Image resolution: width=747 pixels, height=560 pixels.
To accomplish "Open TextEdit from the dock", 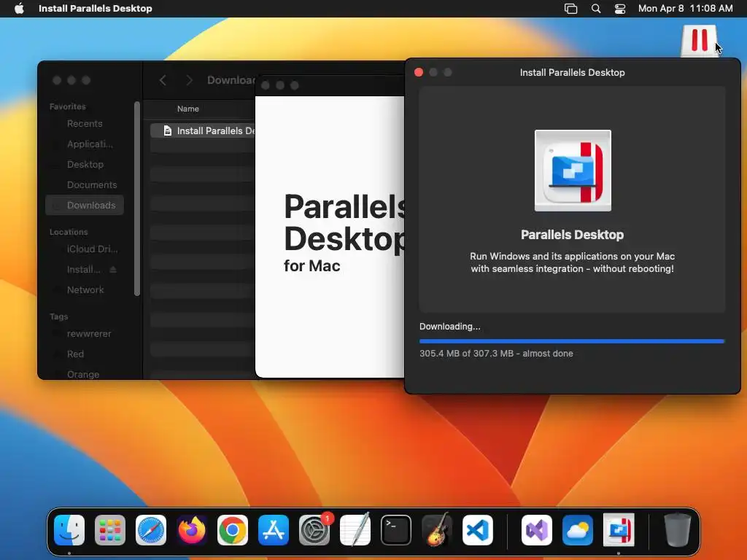I will point(355,530).
